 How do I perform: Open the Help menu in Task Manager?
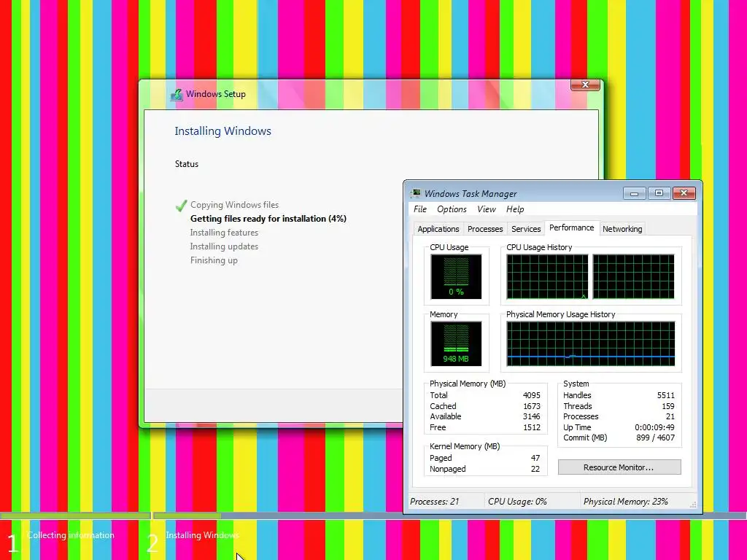(x=515, y=209)
